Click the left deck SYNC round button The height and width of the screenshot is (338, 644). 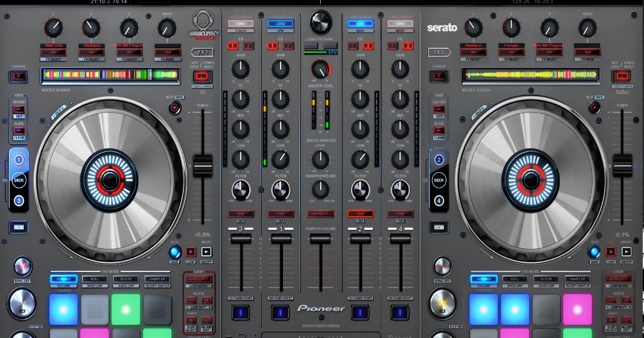pyautogui.click(x=22, y=266)
